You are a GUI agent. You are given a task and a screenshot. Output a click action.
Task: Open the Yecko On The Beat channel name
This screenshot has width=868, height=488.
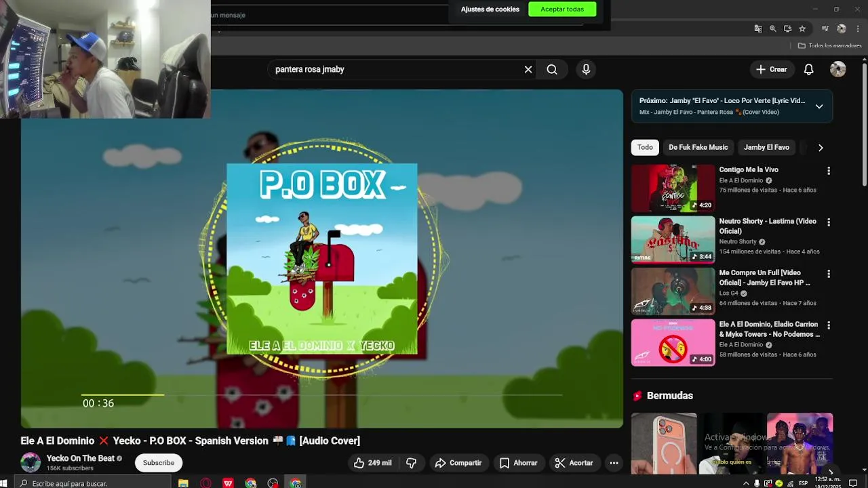(x=80, y=458)
